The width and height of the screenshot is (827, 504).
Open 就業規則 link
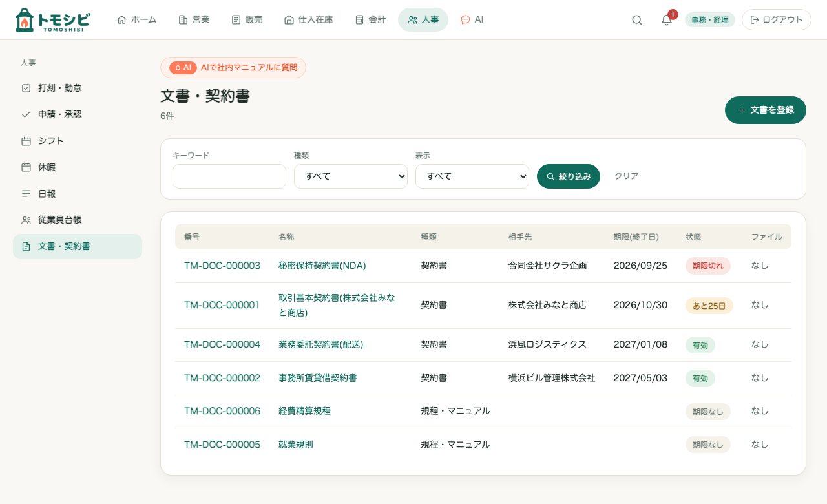(x=296, y=445)
